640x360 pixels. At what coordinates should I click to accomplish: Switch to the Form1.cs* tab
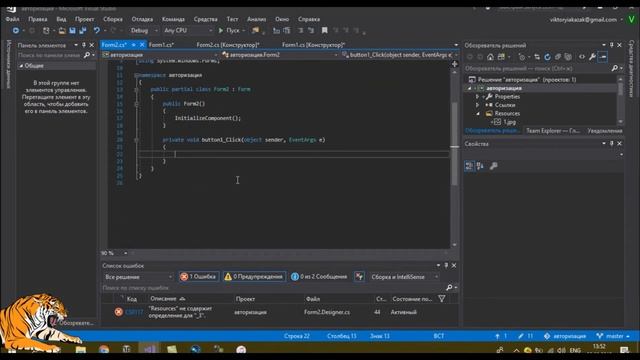[161, 45]
